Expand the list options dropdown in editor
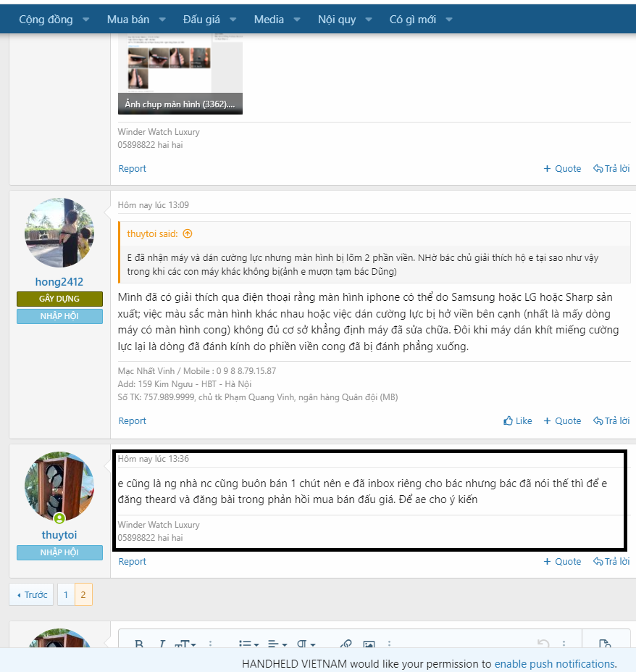Image resolution: width=636 pixels, height=672 pixels. tap(249, 644)
